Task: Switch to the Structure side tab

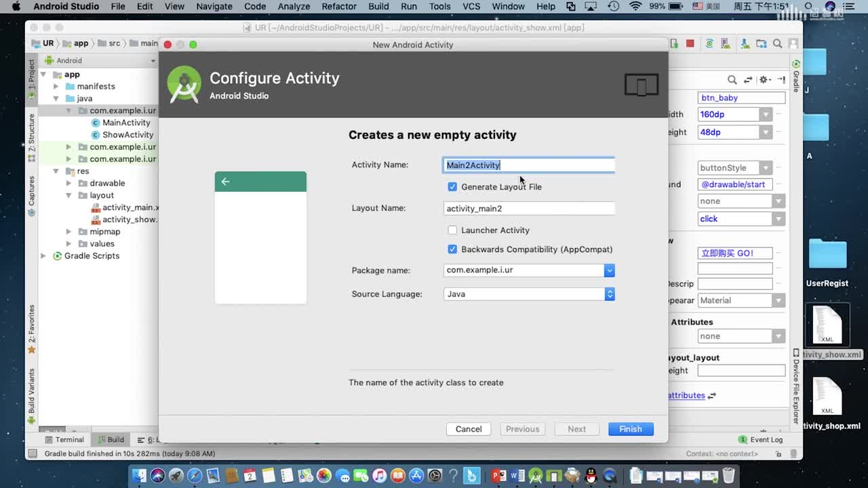Action: 31,138
